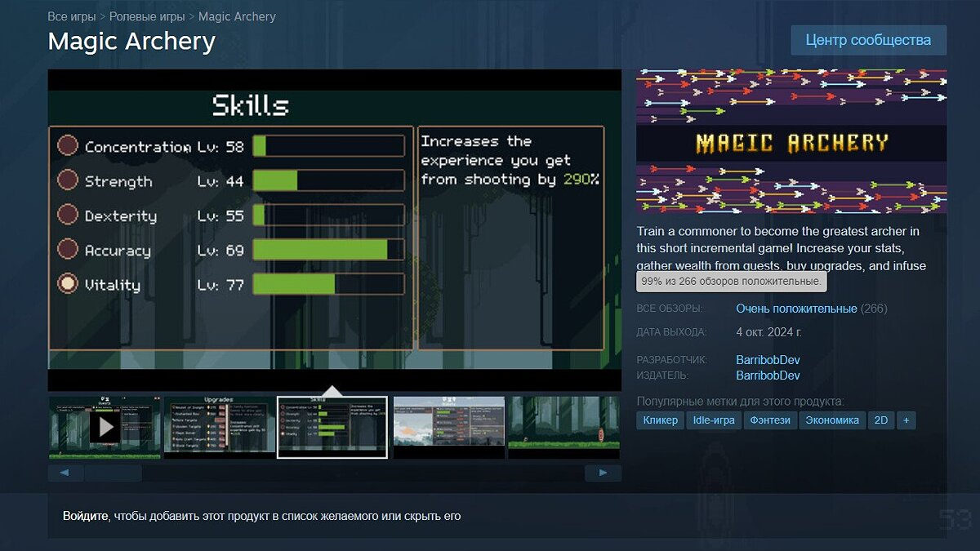980x551 pixels.
Task: Select the Vitality skill radio circle
Action: [x=68, y=284]
